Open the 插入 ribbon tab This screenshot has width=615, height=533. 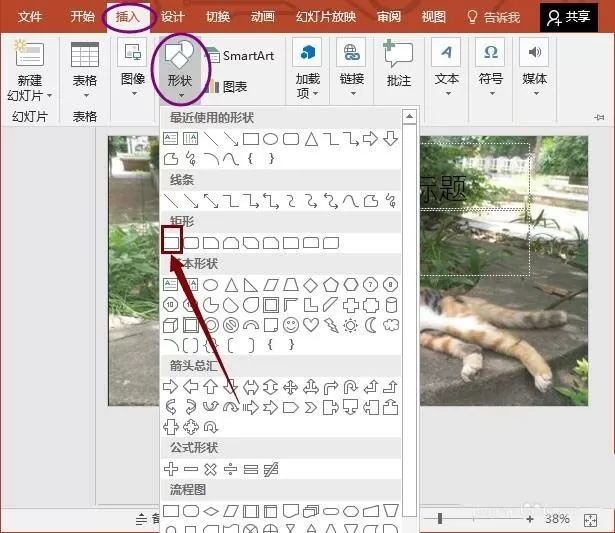pos(127,17)
